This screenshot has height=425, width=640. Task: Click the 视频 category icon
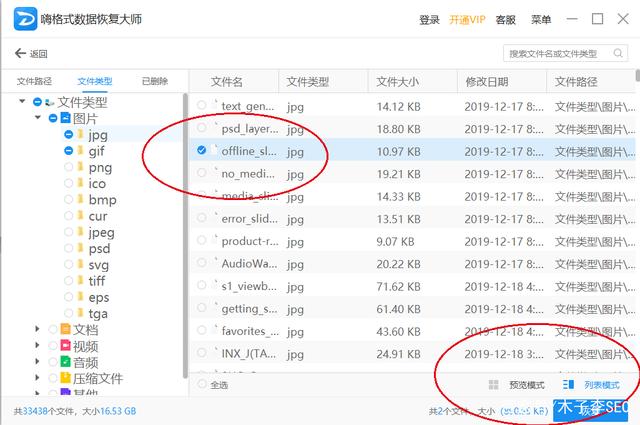point(65,345)
